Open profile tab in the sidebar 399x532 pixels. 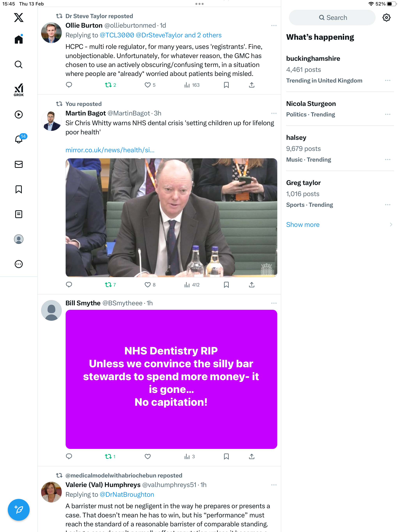tap(19, 239)
